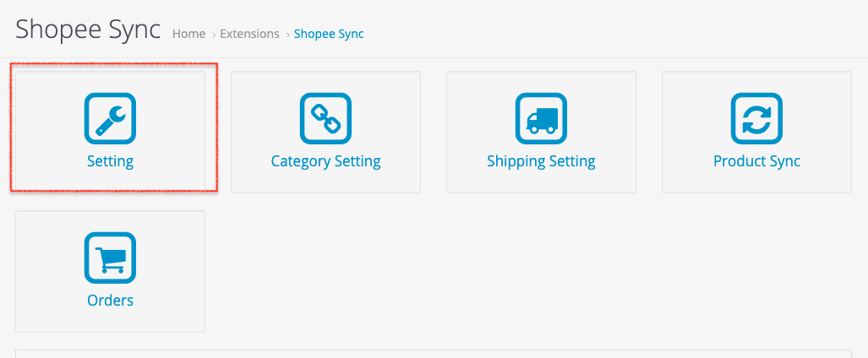Screen dimensions: 868x358
Task: Click the circular arrows Product Sync icon
Action: pos(756,118)
